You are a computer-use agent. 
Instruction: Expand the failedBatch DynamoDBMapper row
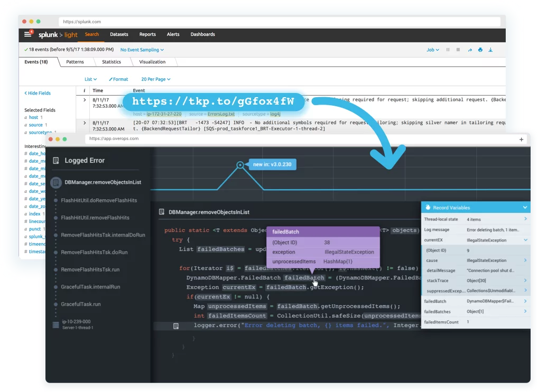click(525, 301)
